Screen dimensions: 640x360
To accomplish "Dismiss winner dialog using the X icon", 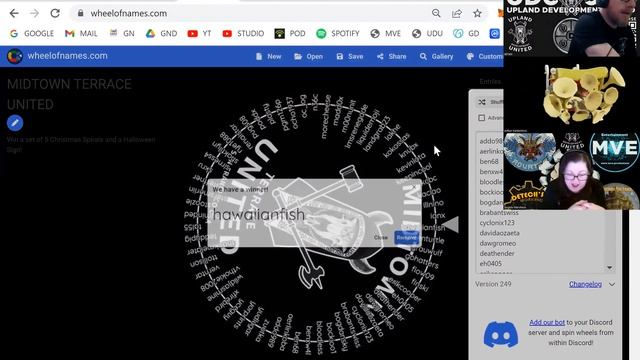I will click(x=414, y=187).
